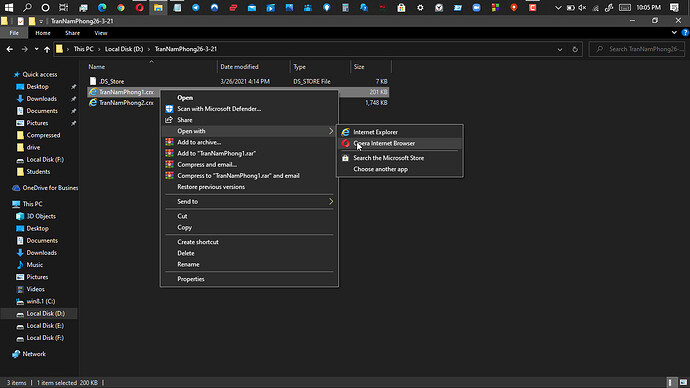
Task: Open the Action Center notifications icon
Action: pyautogui.click(x=674, y=7)
